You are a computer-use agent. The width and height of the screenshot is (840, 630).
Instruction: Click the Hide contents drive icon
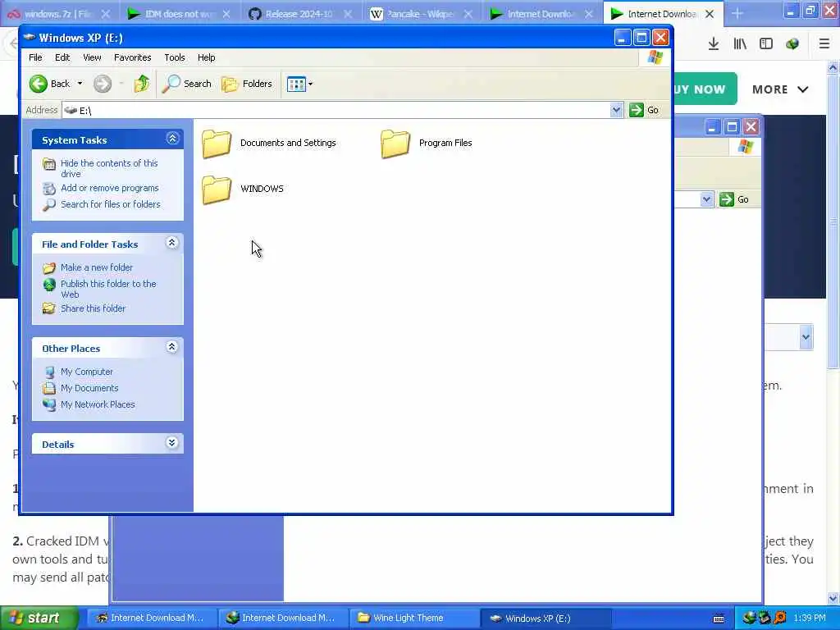coord(49,164)
